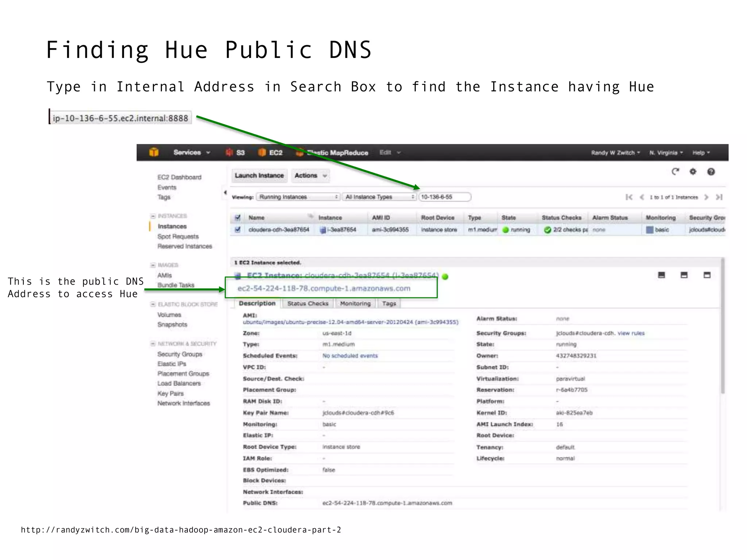Click instance icon beside i-3ea87654
747x560 pixels.
tap(322, 230)
